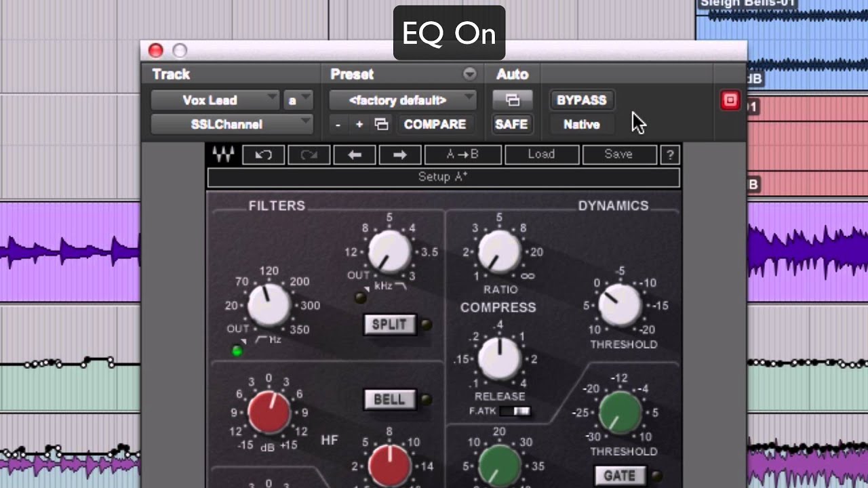
Task: Toggle the filter SPLIT button
Action: pos(389,325)
